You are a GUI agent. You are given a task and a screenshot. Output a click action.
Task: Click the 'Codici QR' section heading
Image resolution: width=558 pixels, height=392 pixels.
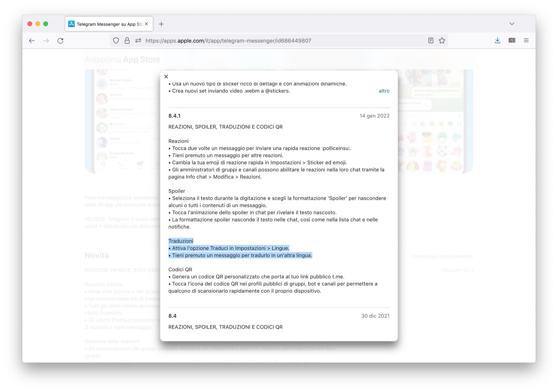(x=180, y=270)
